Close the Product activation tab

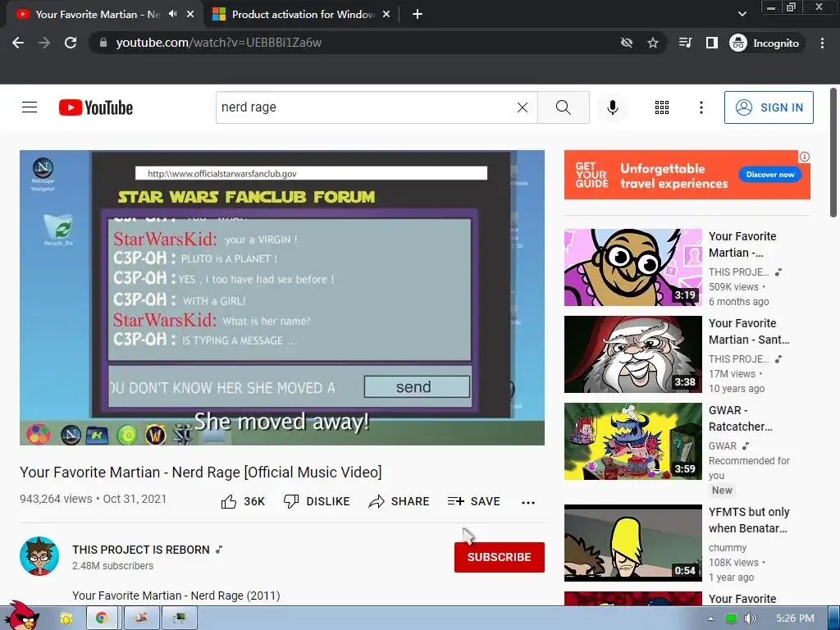click(x=386, y=15)
